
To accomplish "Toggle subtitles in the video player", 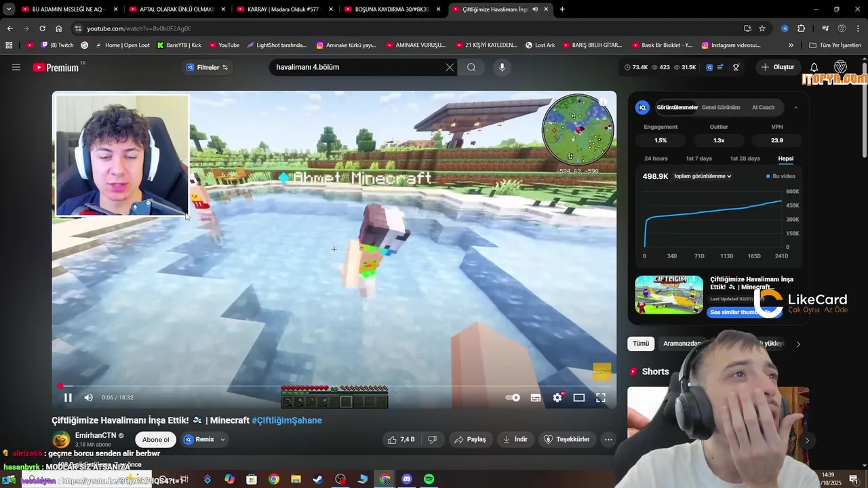I will click(x=536, y=398).
